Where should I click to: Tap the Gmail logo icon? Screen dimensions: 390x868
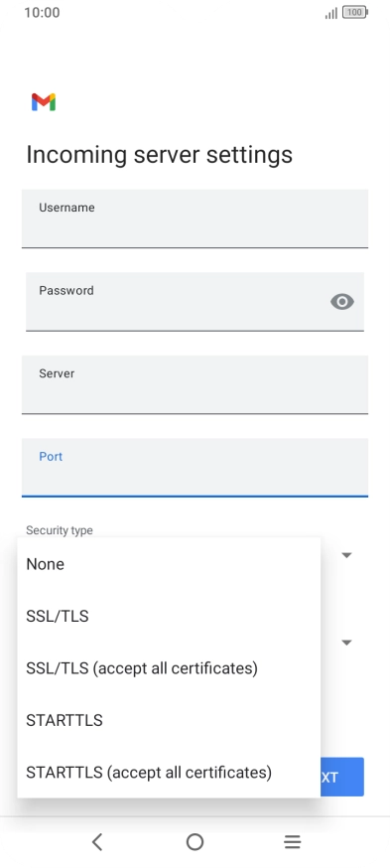tap(44, 102)
